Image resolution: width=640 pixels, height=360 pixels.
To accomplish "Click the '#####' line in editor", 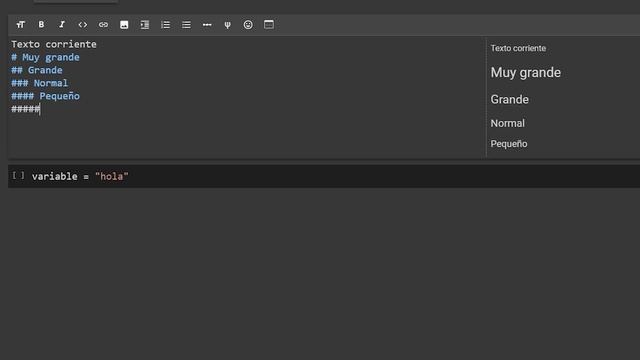I will [25, 109].
